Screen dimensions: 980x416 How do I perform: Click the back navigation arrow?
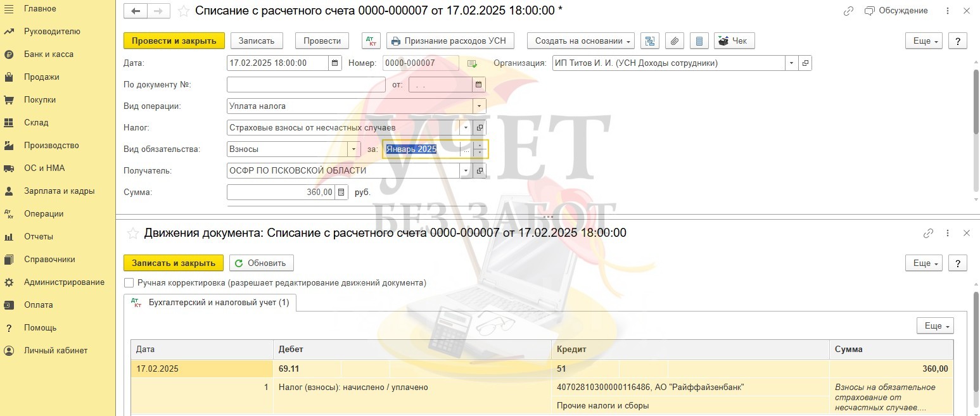[136, 11]
